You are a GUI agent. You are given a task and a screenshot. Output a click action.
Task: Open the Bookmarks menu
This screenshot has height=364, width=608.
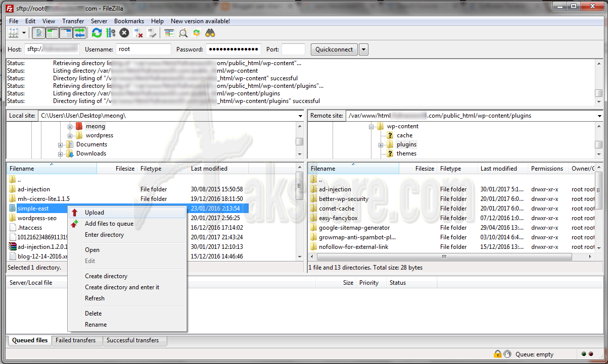[x=129, y=21]
